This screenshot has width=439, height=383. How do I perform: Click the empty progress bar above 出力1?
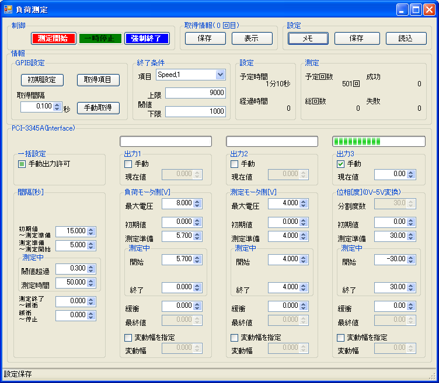[166, 141]
